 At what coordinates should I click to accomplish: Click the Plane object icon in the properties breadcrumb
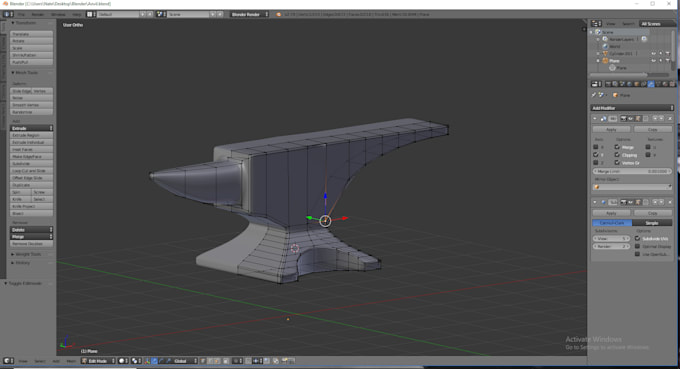point(615,95)
